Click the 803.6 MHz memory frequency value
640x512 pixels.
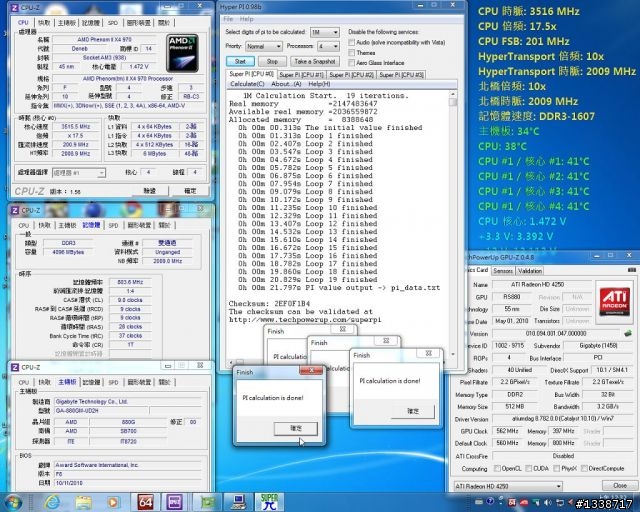click(130, 282)
